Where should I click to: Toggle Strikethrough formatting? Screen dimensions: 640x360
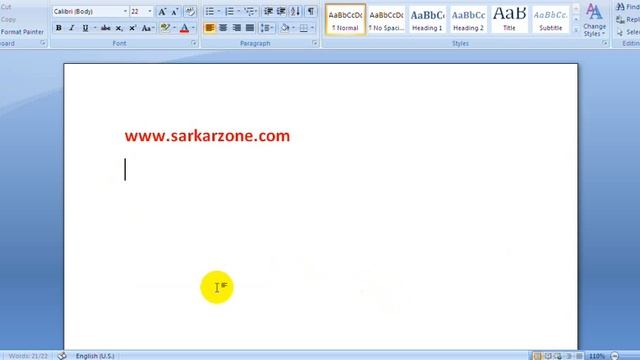point(105,28)
